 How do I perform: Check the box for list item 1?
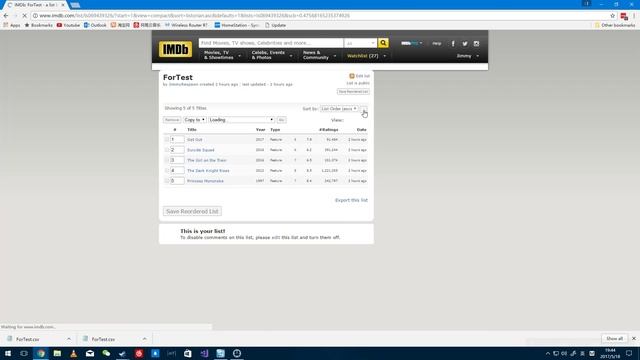coord(167,140)
